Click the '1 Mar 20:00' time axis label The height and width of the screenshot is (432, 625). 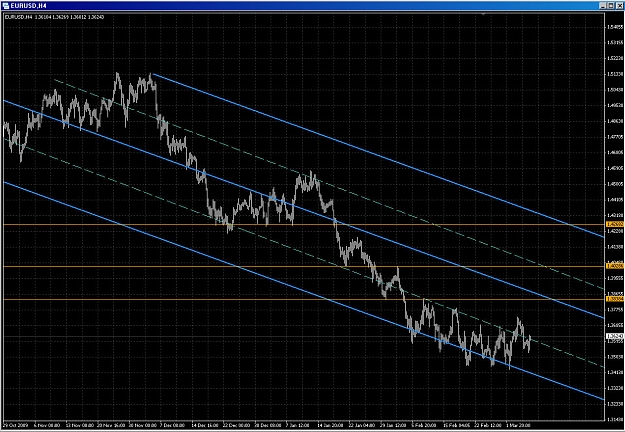[518, 425]
